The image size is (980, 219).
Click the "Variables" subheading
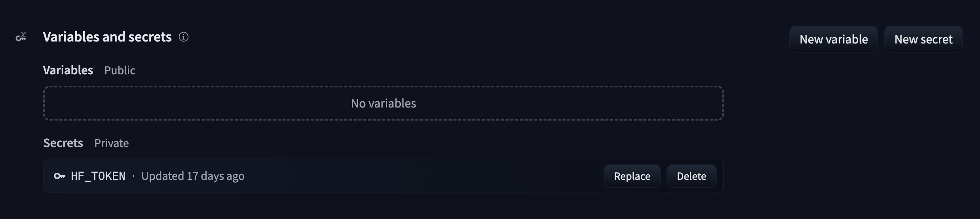[68, 70]
